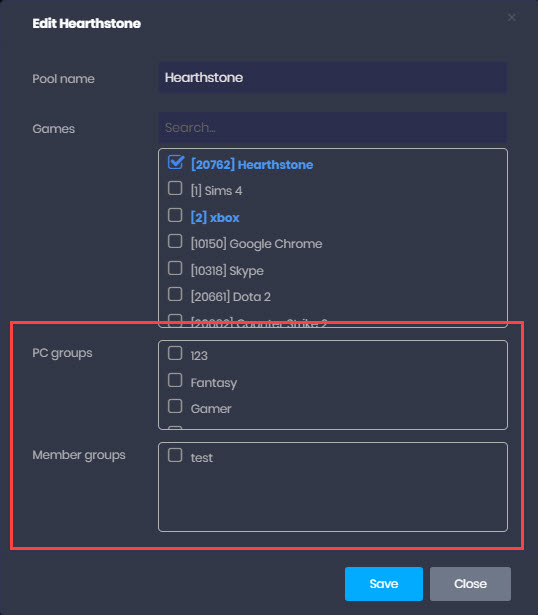Enable the [10318] Skype checkbox
Viewport: 538px width, 615px height.
(x=175, y=268)
